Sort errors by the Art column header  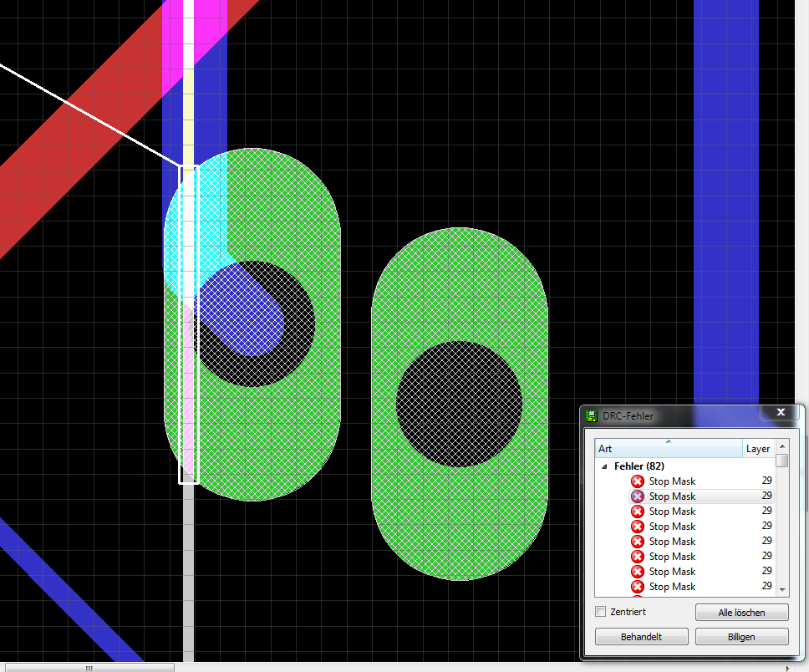point(669,449)
